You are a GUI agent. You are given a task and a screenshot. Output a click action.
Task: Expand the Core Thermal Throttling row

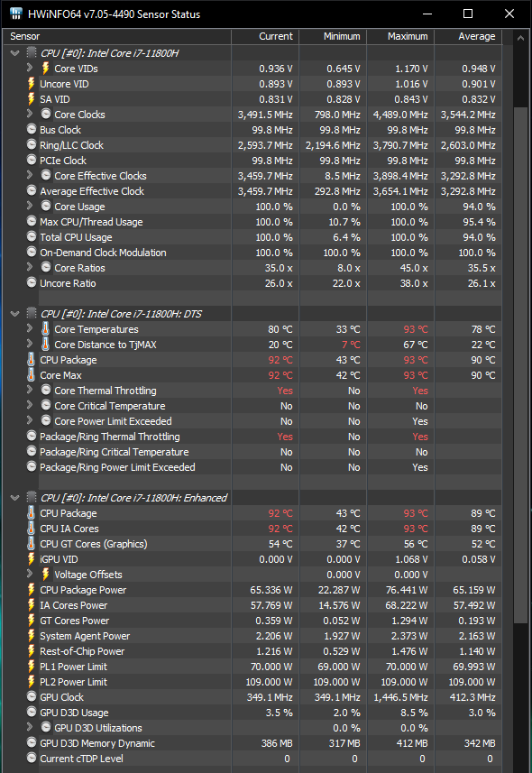click(30, 390)
